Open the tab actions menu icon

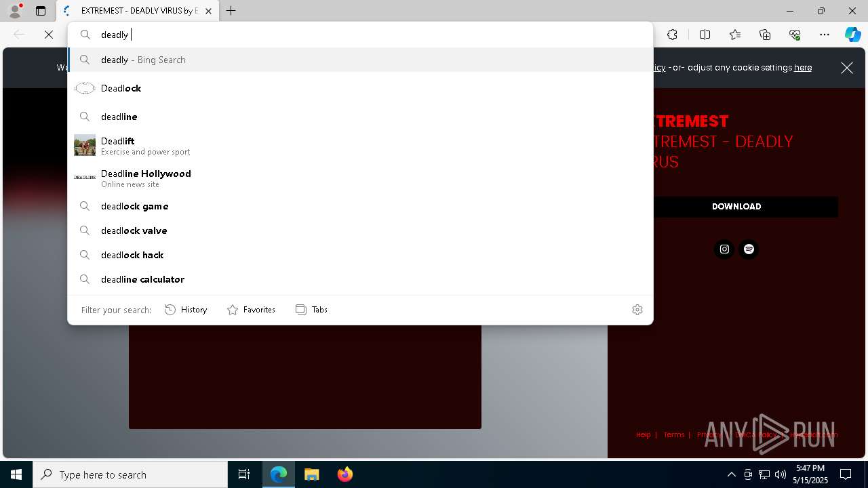pos(41,11)
